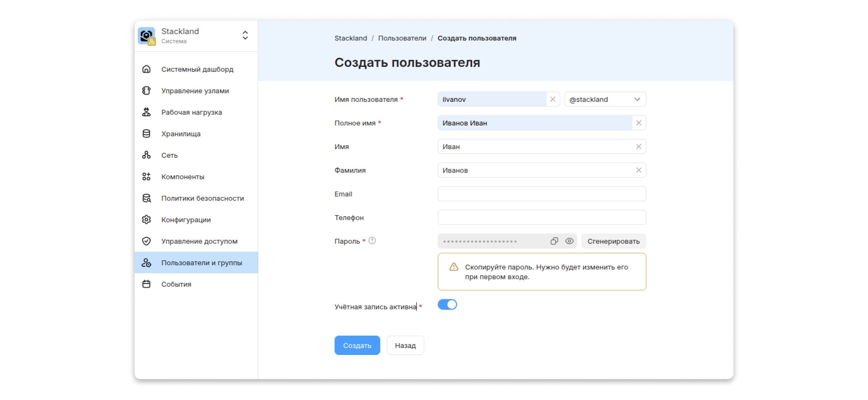The height and width of the screenshot is (400, 868).
Task: Open Управление доступом section
Action: (x=196, y=241)
